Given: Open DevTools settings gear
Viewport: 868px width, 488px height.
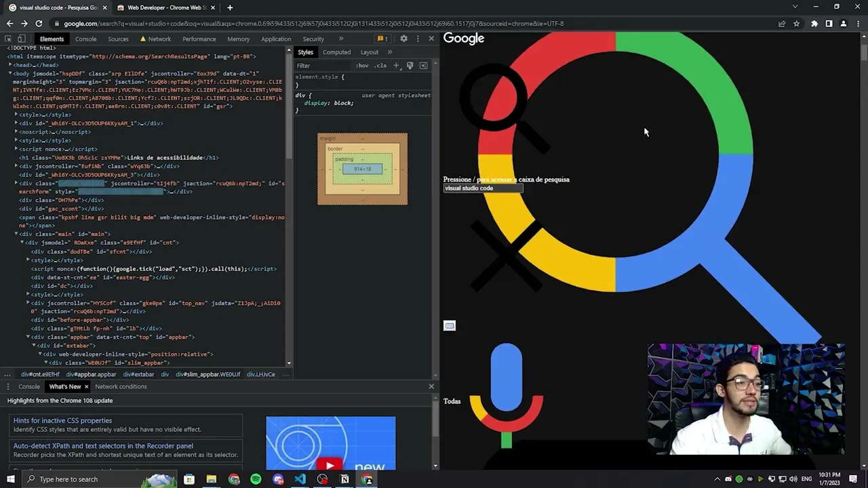Looking at the screenshot, I should [x=403, y=39].
